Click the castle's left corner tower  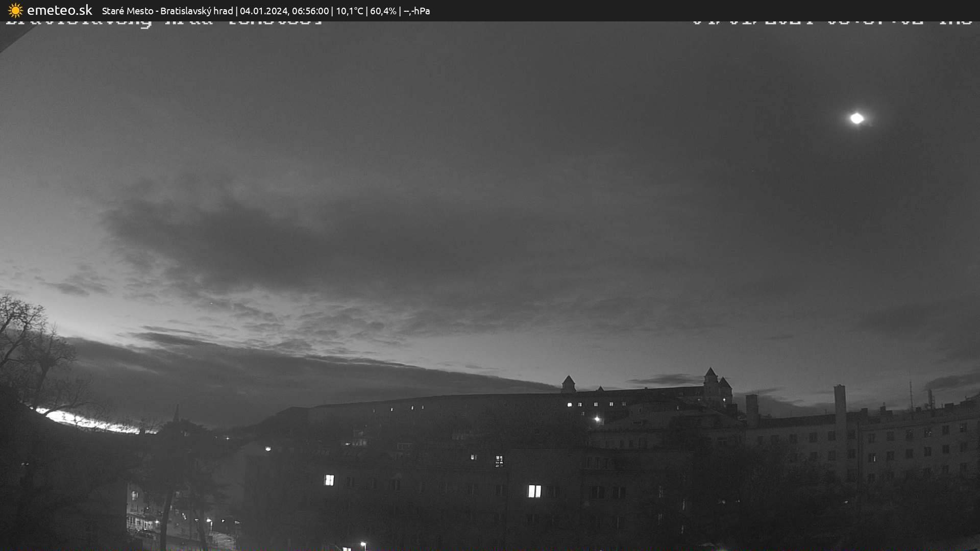(568, 384)
